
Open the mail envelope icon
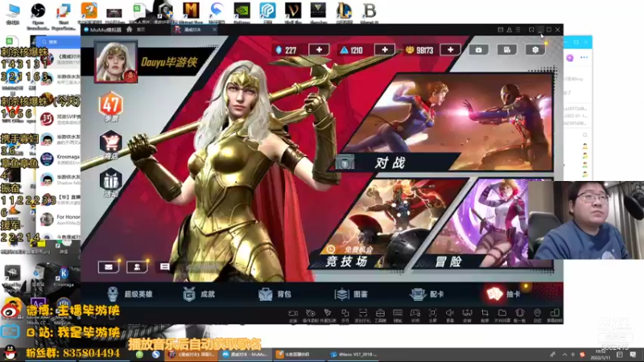coord(109,267)
